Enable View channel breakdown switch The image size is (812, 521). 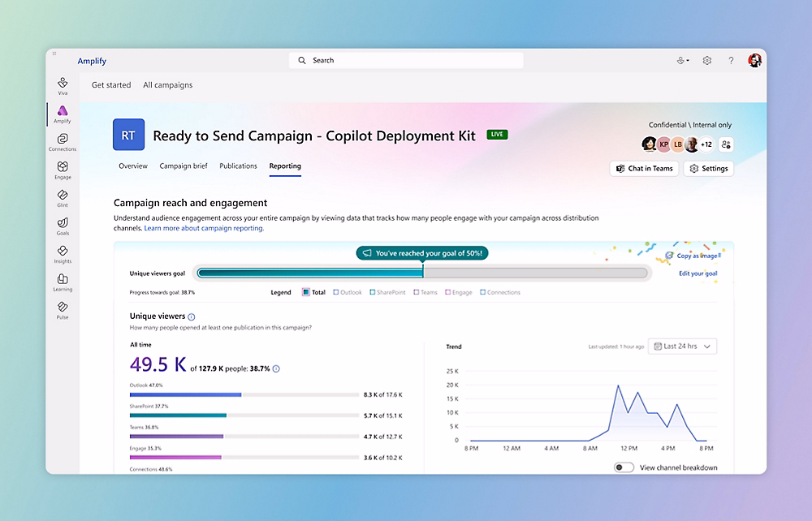pyautogui.click(x=624, y=467)
